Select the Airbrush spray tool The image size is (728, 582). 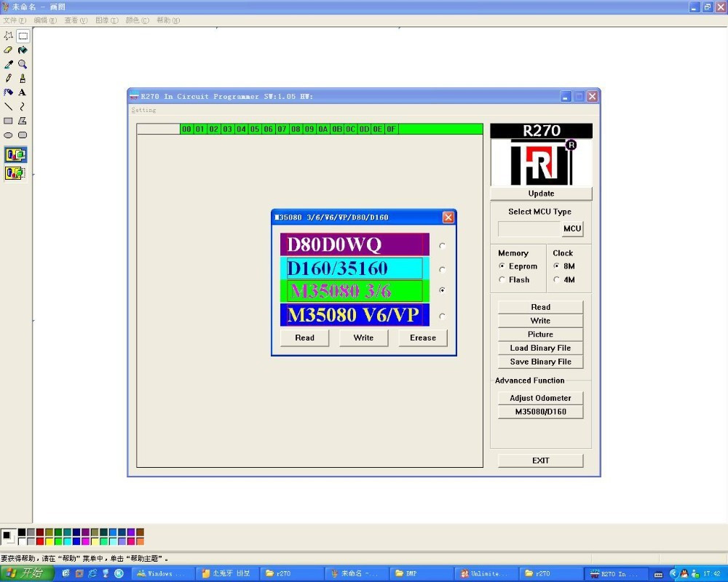(x=8, y=92)
